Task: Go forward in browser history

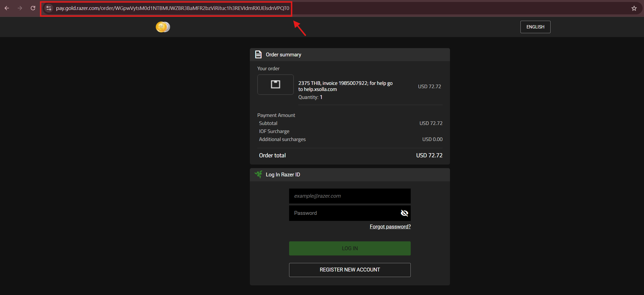Action: tap(20, 8)
